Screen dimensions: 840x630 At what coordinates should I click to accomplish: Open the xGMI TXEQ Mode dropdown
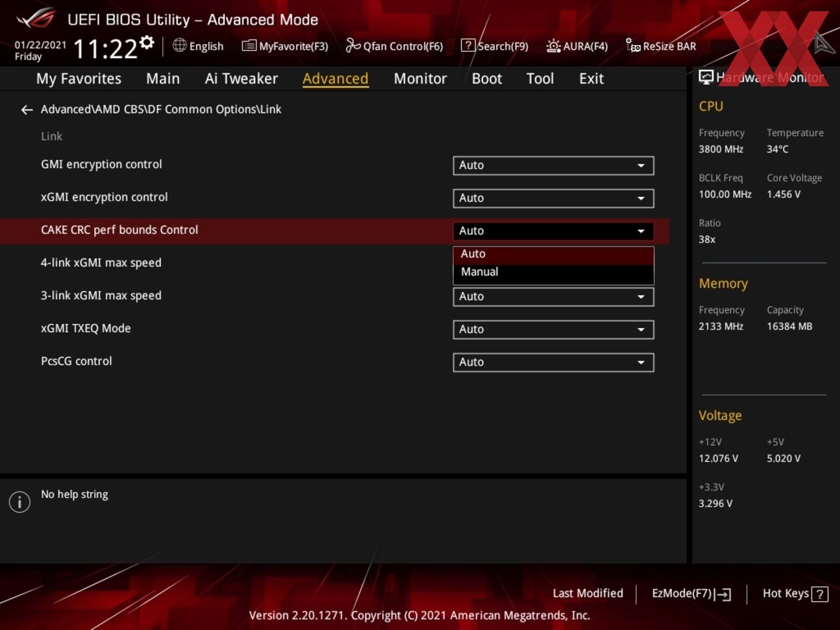553,329
